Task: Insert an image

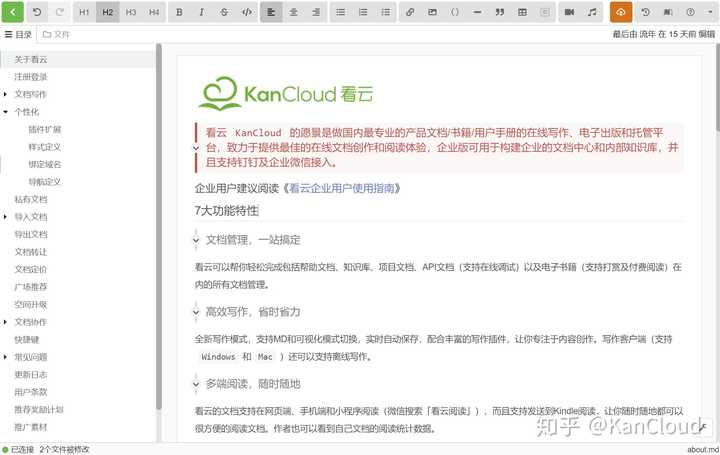Action: pyautogui.click(x=433, y=12)
